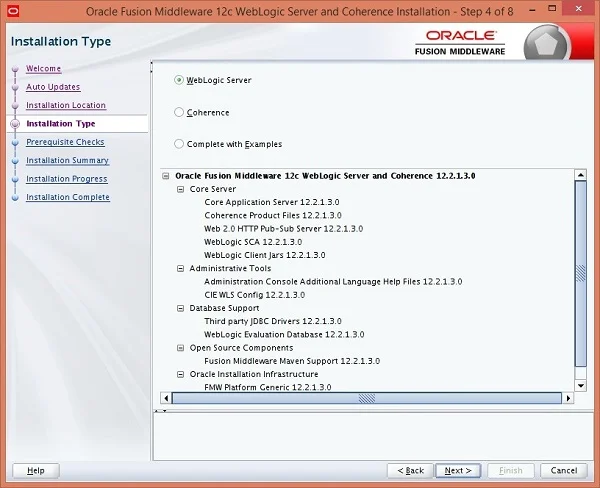Select Core Application Server 12.2.1.3.0 row
This screenshot has width=600, height=488.
pyautogui.click(x=272, y=202)
